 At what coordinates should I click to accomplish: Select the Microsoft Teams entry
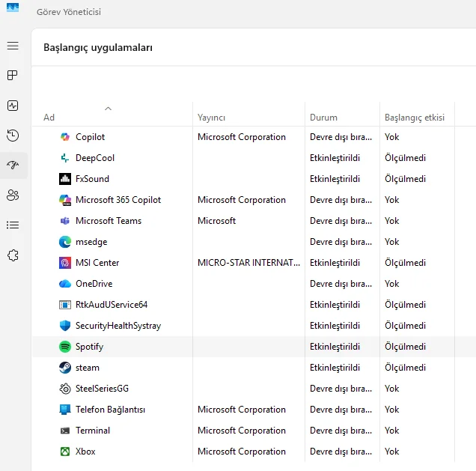pyautogui.click(x=109, y=221)
